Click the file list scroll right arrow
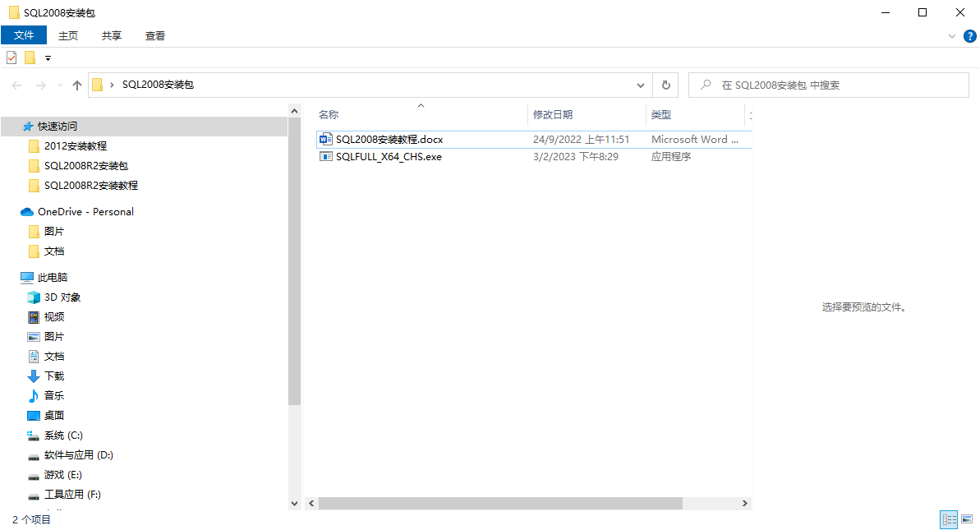This screenshot has width=980, height=530. pyautogui.click(x=744, y=503)
